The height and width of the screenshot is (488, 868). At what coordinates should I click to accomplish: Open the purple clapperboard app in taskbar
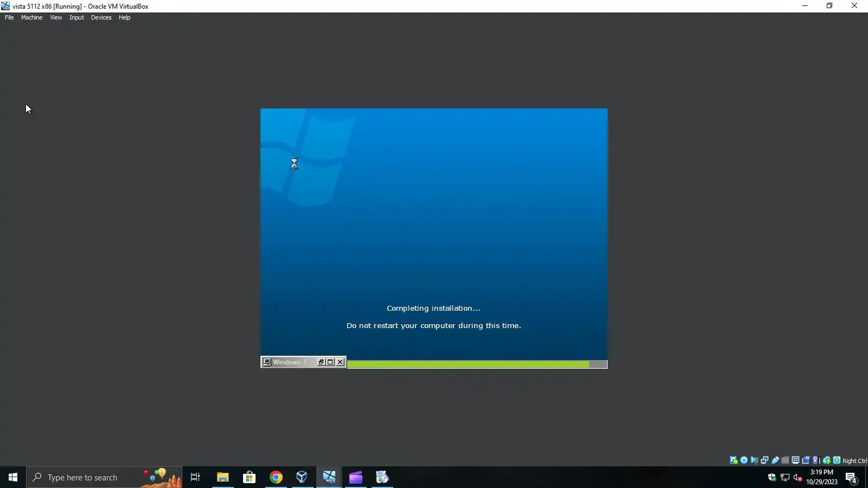pyautogui.click(x=356, y=477)
